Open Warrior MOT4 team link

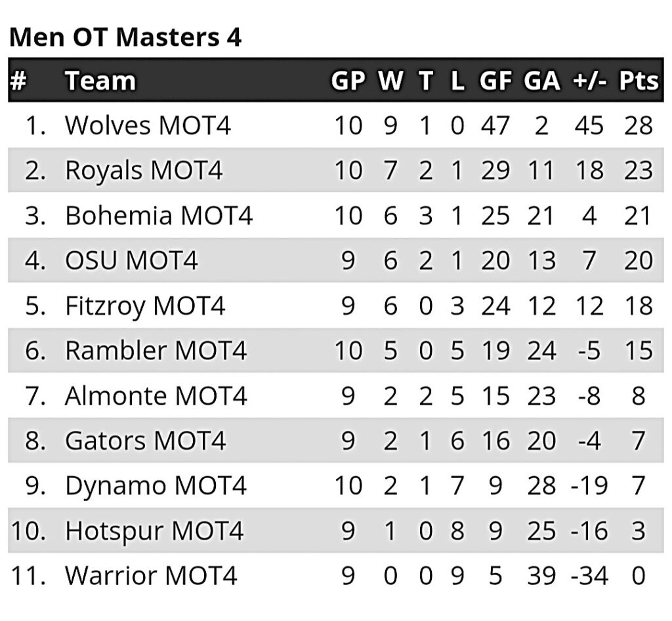click(x=151, y=575)
